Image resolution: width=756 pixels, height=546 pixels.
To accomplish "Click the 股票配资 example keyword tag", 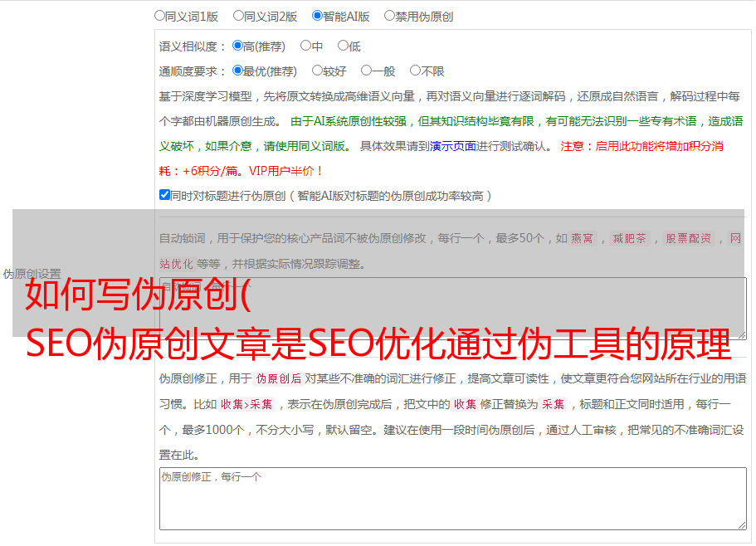I will (688, 239).
